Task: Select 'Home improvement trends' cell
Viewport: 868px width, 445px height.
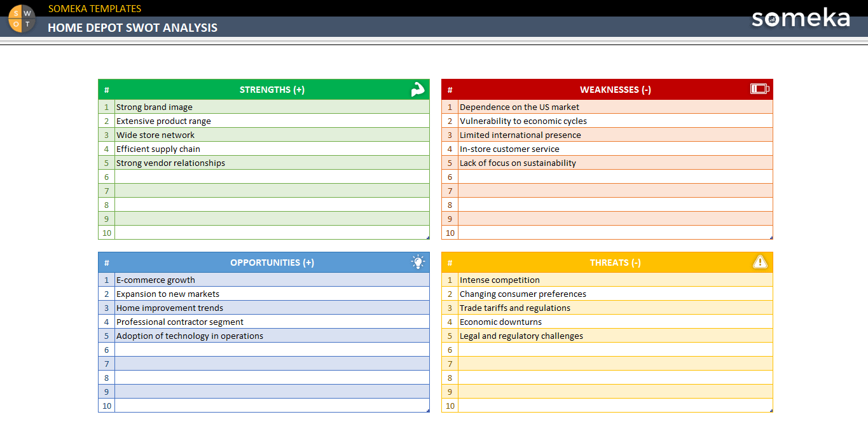Action: point(272,308)
